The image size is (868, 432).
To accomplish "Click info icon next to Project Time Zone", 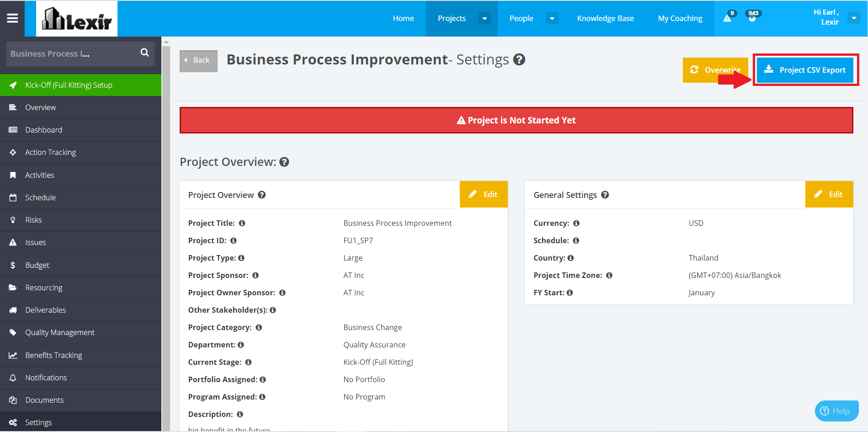I will point(609,275).
